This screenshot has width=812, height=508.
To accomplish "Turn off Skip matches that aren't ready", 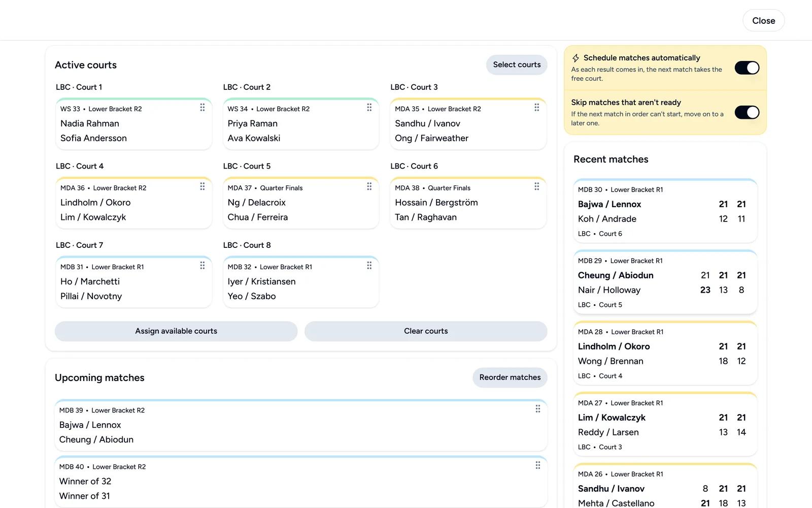I will (x=747, y=112).
